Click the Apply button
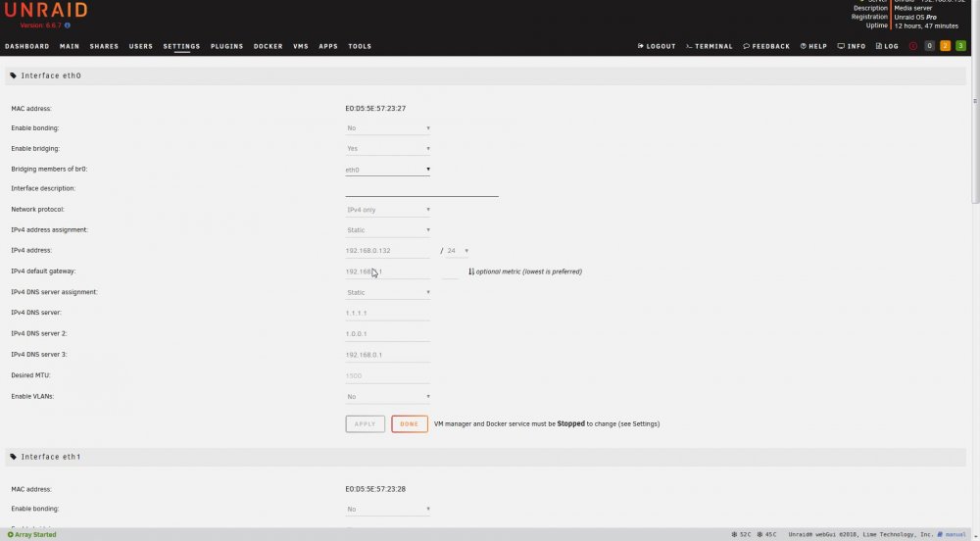The width and height of the screenshot is (980, 541). 365,424
